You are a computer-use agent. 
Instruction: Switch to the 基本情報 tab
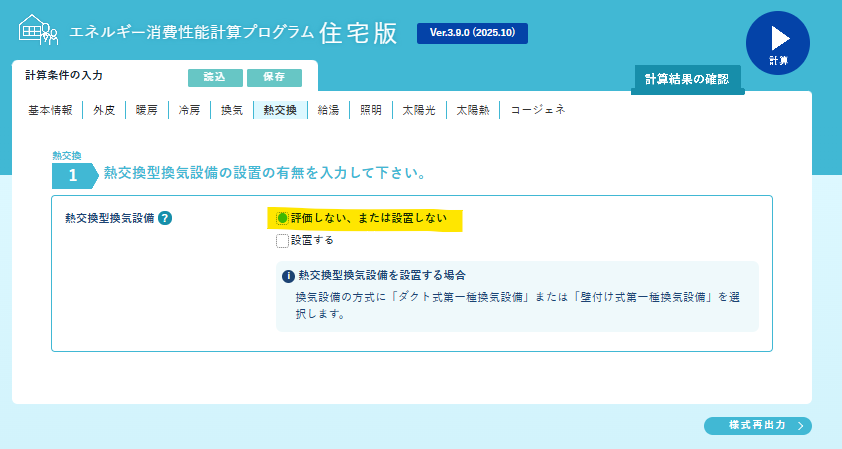click(x=49, y=110)
